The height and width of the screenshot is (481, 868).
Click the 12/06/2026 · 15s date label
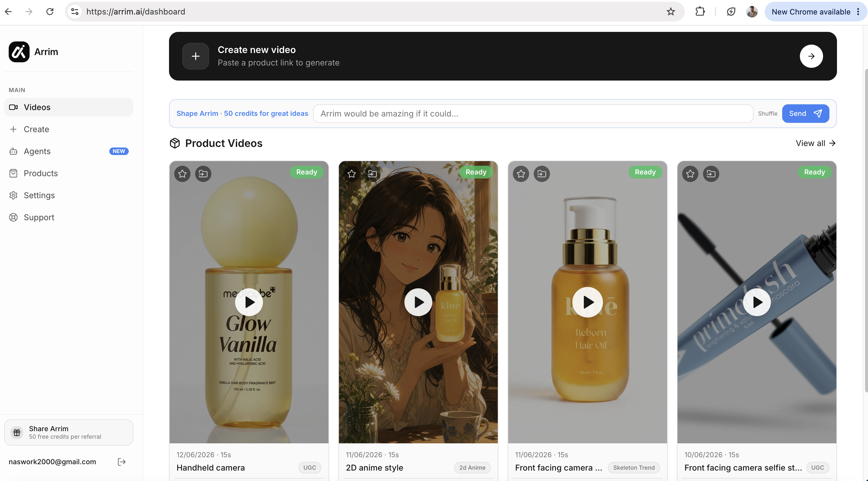tap(204, 455)
